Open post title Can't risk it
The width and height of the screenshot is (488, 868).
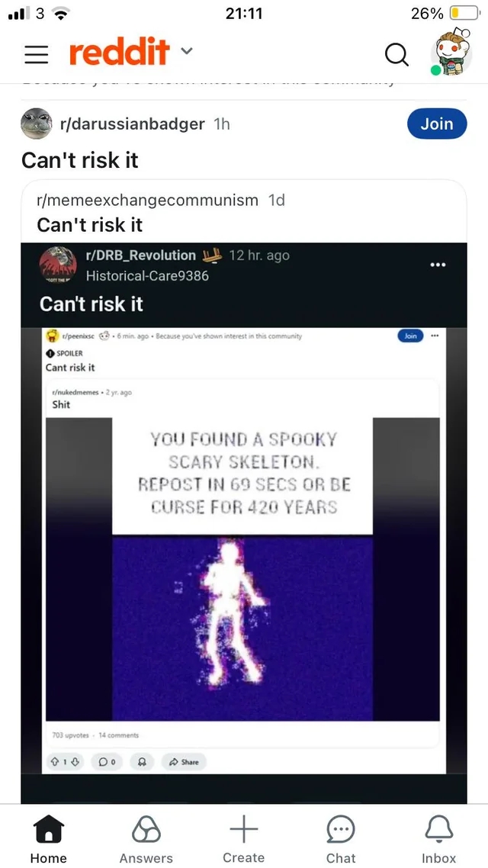coord(79,160)
